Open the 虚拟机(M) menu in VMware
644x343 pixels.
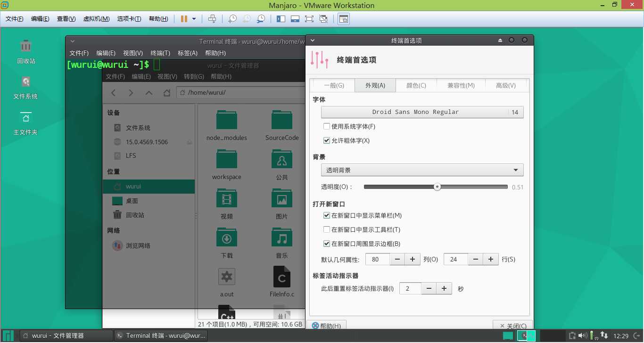click(x=96, y=19)
